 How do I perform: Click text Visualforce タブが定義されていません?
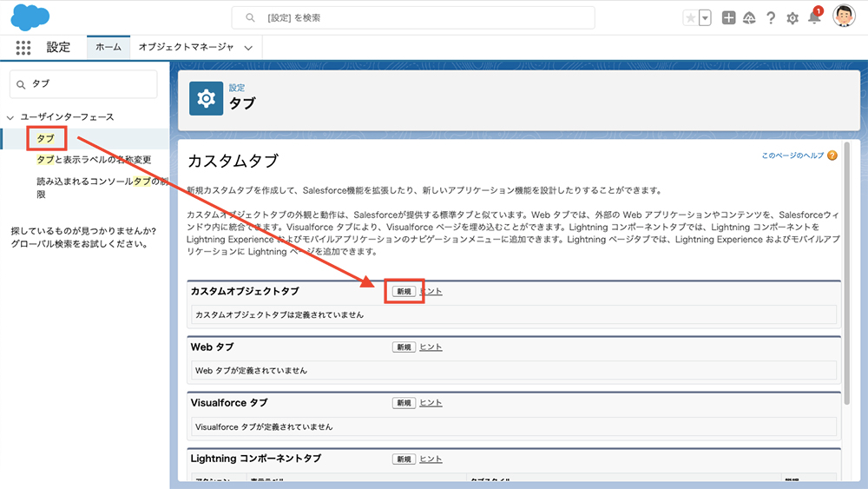[x=264, y=427]
